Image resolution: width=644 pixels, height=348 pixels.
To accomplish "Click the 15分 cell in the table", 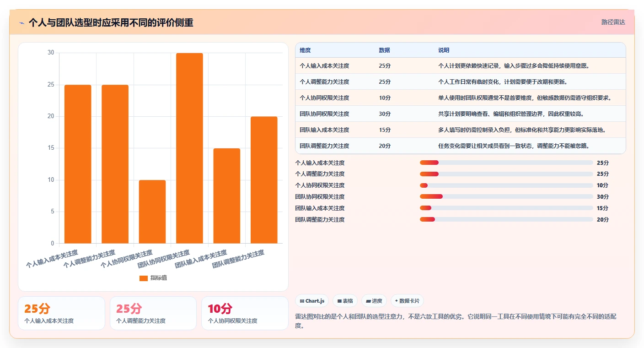I will tap(385, 130).
